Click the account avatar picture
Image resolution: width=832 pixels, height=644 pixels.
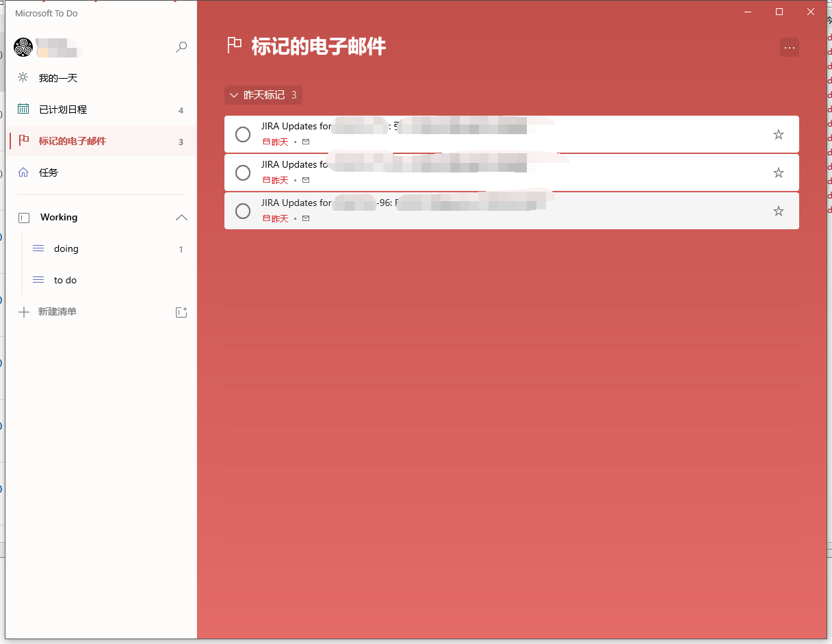point(23,47)
